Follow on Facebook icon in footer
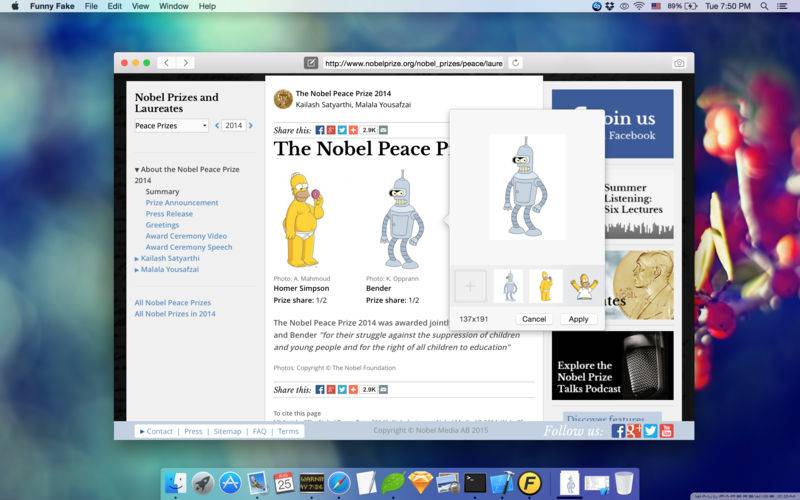Screen dimensions: 800x500 [618, 431]
